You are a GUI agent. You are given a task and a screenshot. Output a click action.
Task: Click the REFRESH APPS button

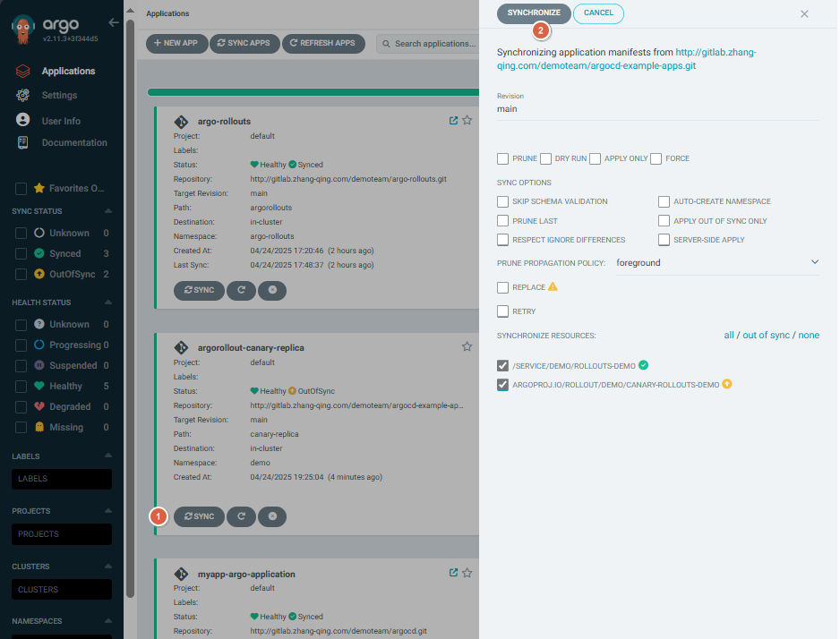[323, 43]
